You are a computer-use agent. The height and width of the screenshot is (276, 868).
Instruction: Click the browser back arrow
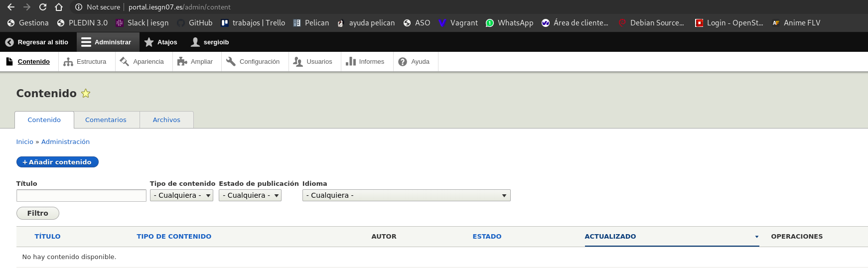point(11,7)
